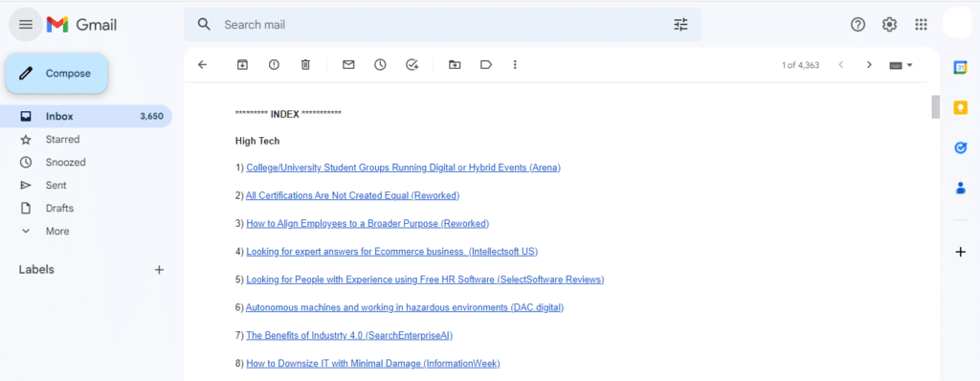The width and height of the screenshot is (980, 381).
Task: Open the three-dot More toolbar menu
Action: (x=515, y=64)
